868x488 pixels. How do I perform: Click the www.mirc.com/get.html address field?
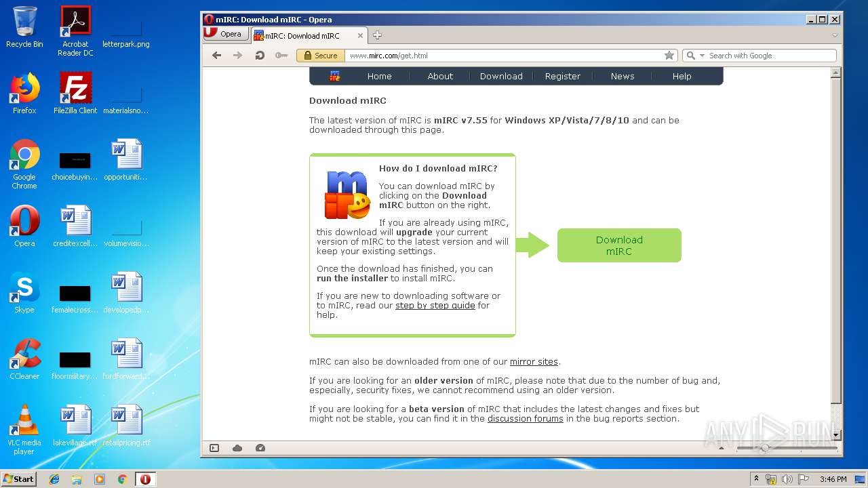click(x=504, y=56)
